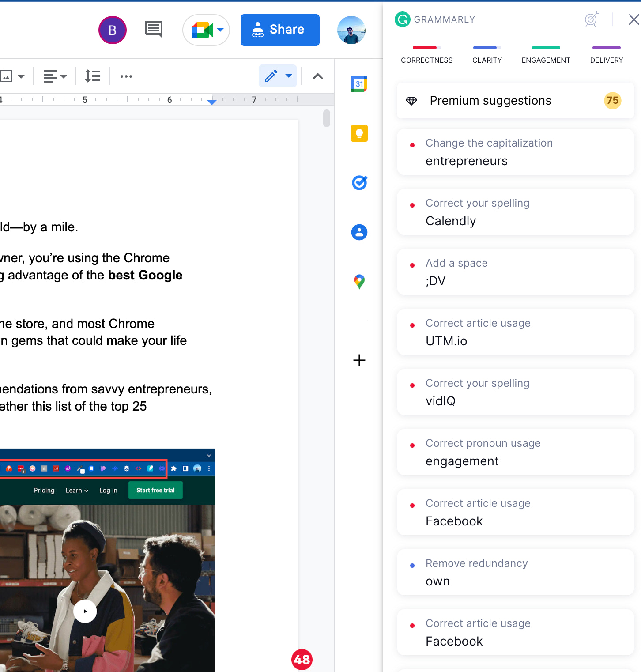Click the Insert image toolbar icon
641x672 pixels.
[x=8, y=76]
